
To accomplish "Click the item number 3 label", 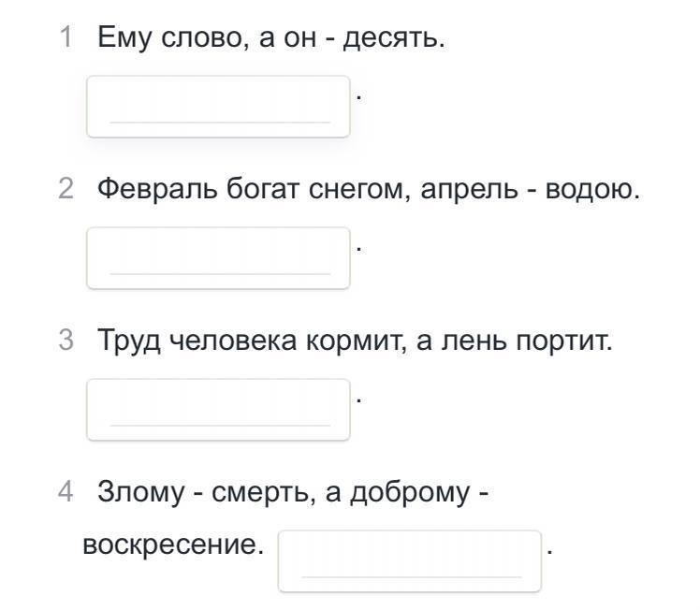I will coord(66,340).
